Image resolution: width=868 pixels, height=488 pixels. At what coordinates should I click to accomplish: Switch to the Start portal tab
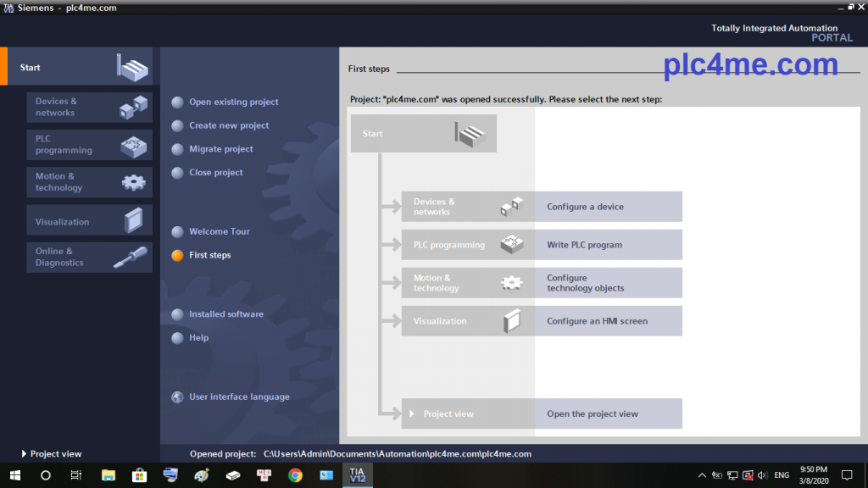pos(76,68)
